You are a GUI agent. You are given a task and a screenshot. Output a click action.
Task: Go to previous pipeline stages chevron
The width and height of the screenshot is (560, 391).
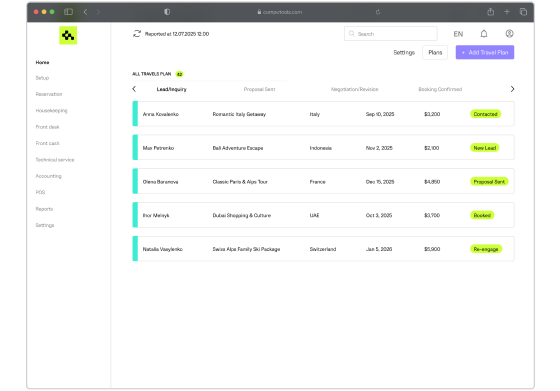pyautogui.click(x=134, y=89)
